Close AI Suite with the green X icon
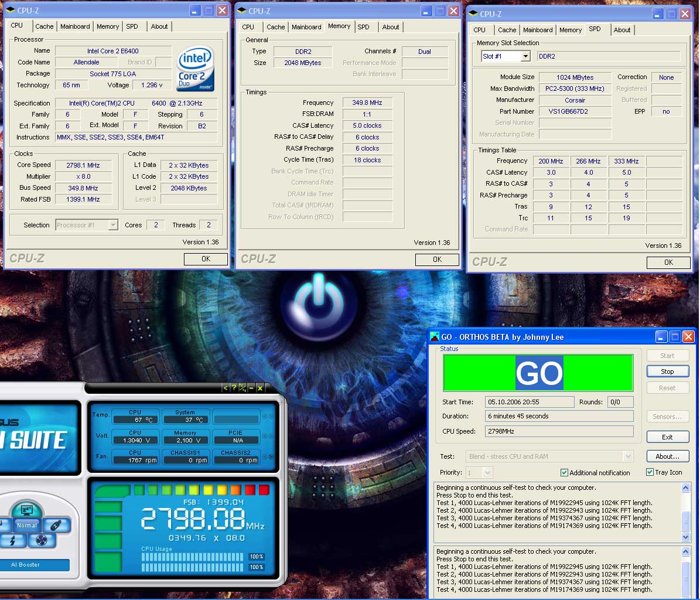 [x=260, y=388]
